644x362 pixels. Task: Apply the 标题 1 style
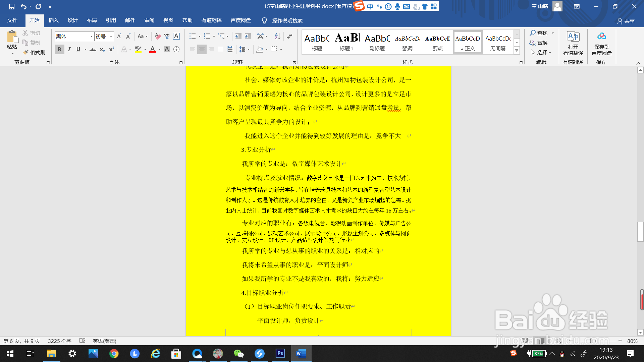(x=347, y=42)
